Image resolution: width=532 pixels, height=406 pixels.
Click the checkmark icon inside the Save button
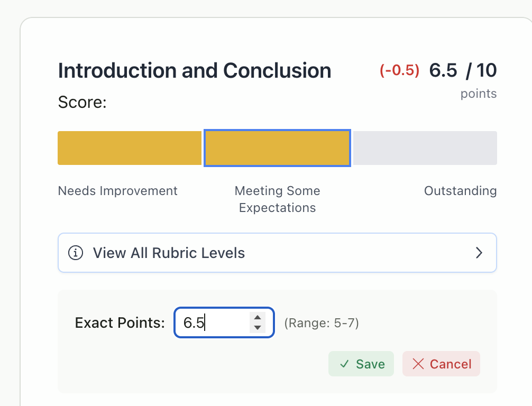pyautogui.click(x=345, y=364)
